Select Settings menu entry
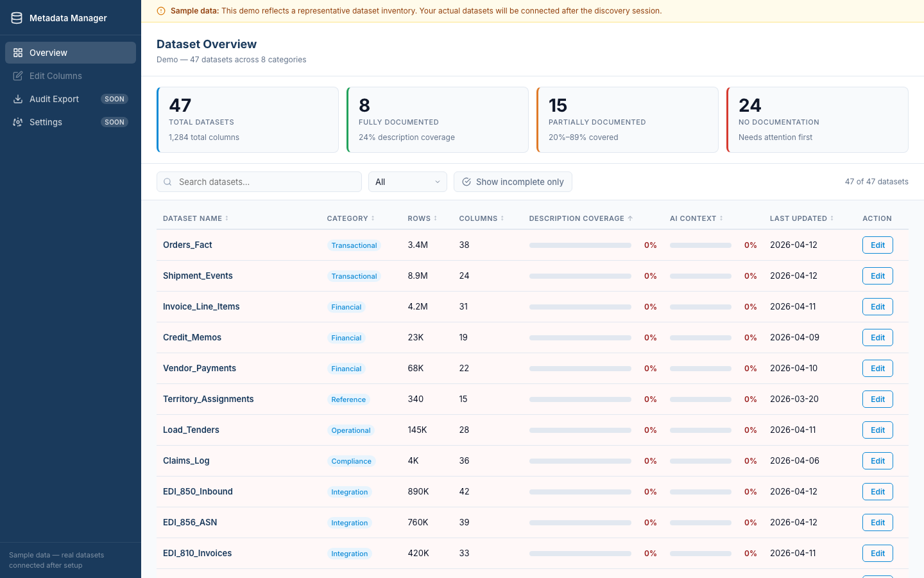The width and height of the screenshot is (924, 578). (71, 122)
